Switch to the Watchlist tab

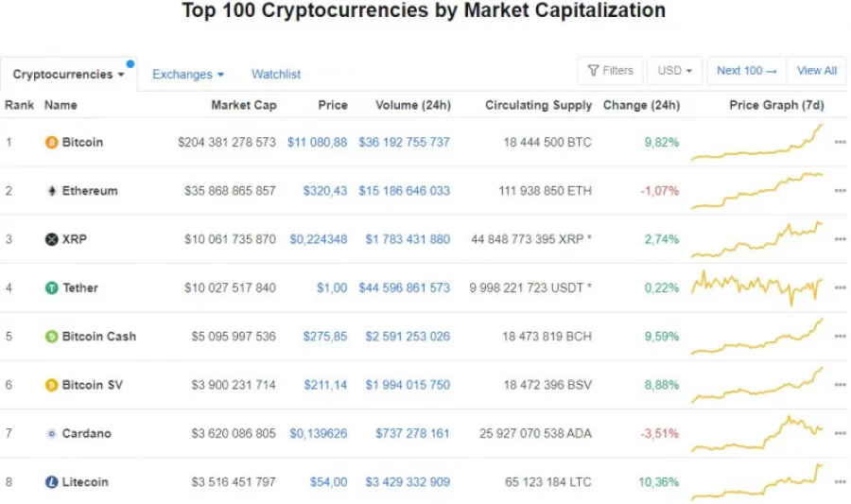pos(276,75)
